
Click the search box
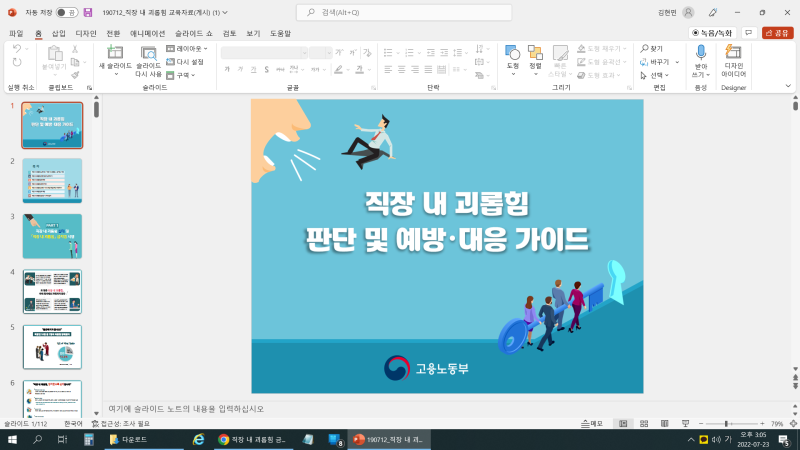(404, 12)
